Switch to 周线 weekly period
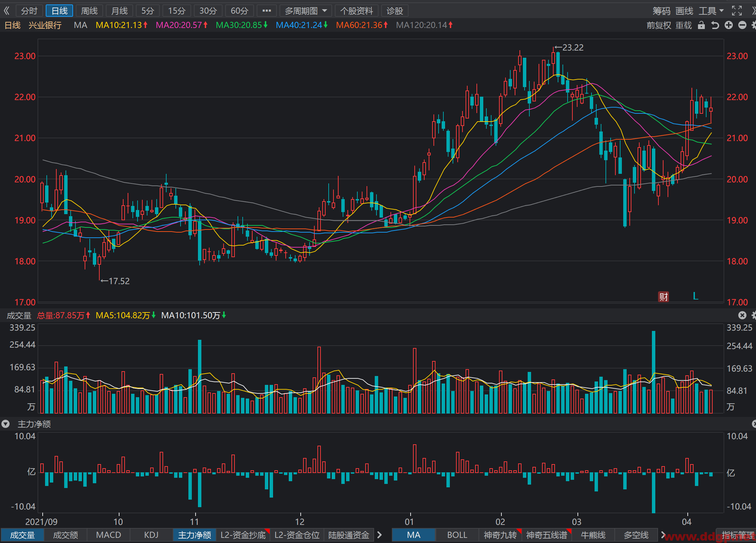The image size is (756, 543). (89, 11)
